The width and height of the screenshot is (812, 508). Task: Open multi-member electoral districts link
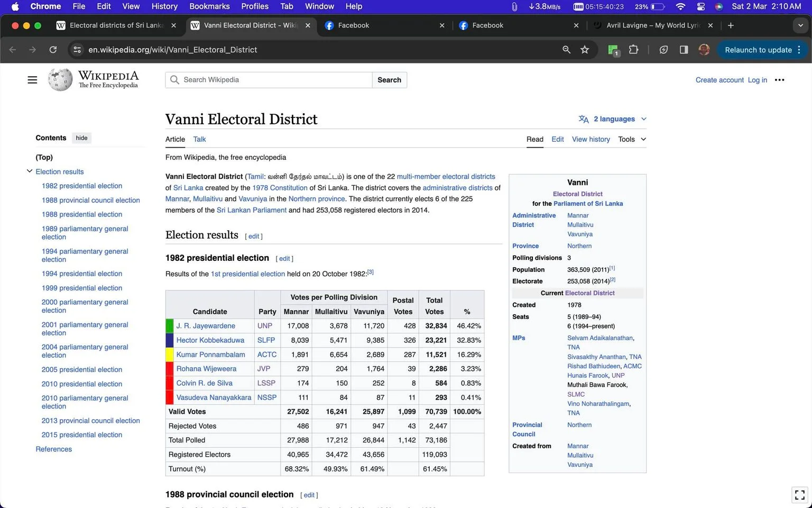tap(446, 177)
